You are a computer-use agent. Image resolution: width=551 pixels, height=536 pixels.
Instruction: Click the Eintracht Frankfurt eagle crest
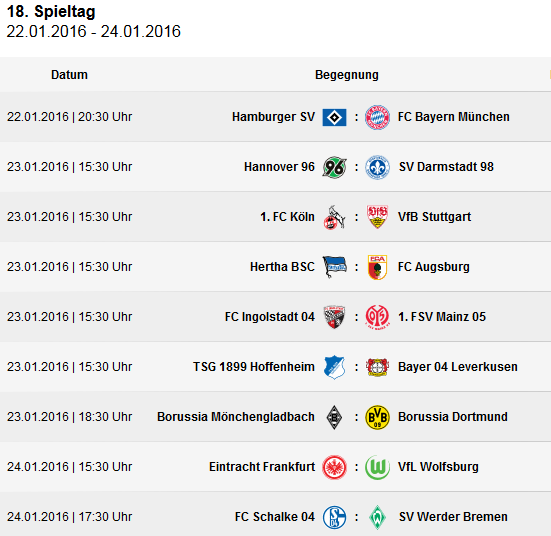[334, 467]
